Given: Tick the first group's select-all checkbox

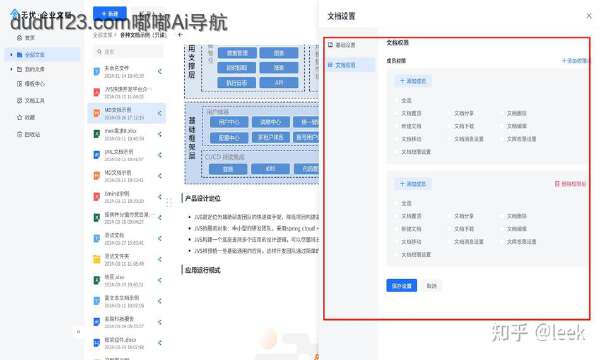Looking at the screenshot, I should coord(396,100).
